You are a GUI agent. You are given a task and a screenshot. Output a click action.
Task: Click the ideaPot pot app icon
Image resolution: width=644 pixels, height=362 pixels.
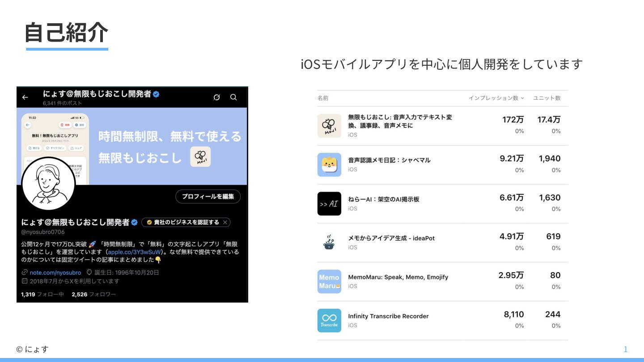click(x=329, y=243)
